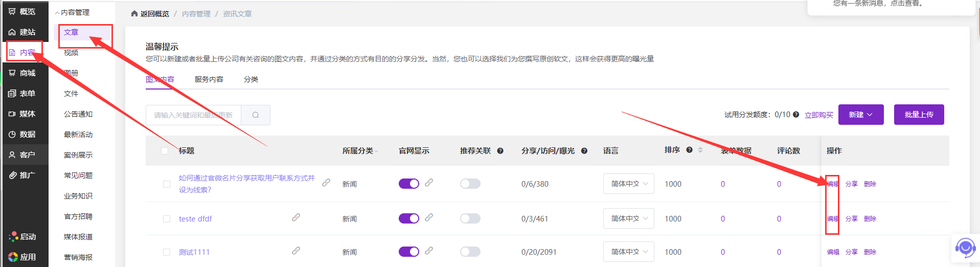Open the 新建 dropdown button
The image size is (980, 267).
coord(860,115)
